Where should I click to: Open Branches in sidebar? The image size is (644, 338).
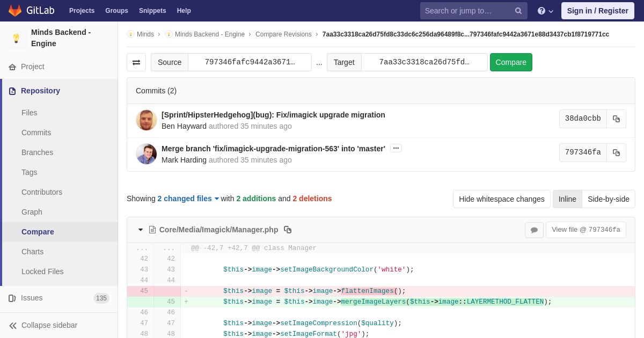pos(38,152)
